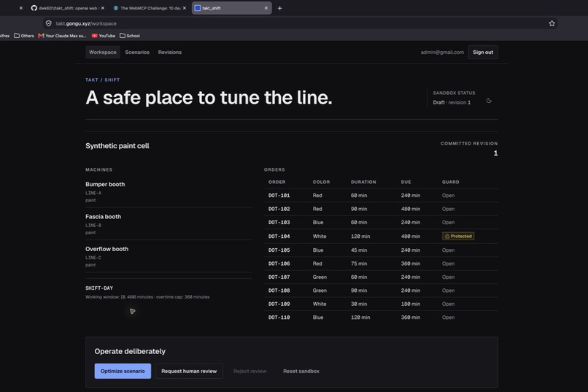The image size is (588, 392).
Task: Bookmark this page with the star icon
Action: tap(552, 23)
